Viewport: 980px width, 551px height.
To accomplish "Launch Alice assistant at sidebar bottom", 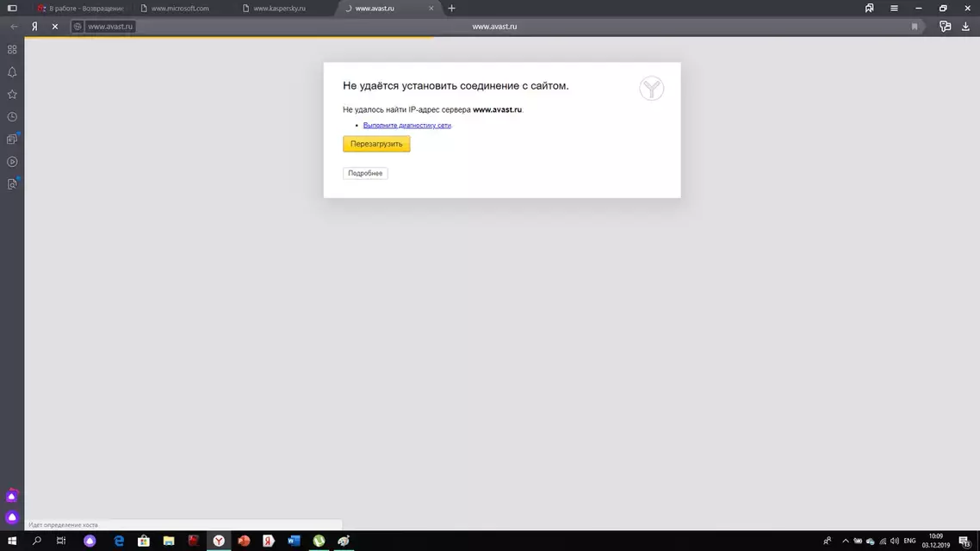I will [12, 517].
